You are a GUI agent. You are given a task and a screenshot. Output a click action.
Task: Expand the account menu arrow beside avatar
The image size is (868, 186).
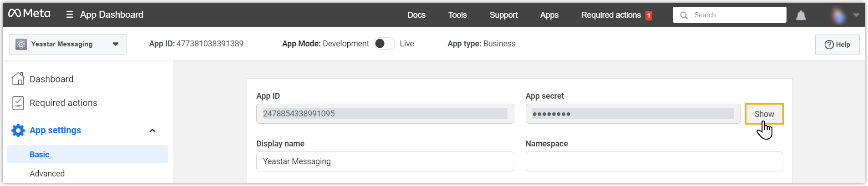pos(856,15)
